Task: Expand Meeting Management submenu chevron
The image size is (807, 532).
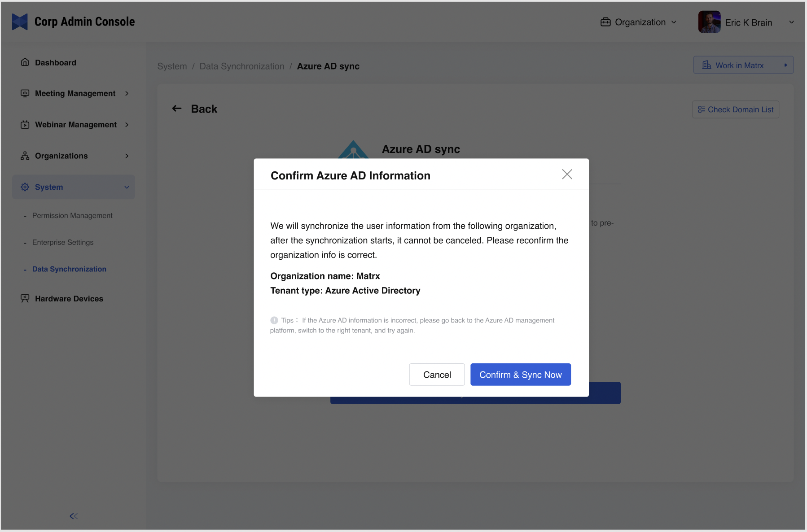Action: [127, 93]
